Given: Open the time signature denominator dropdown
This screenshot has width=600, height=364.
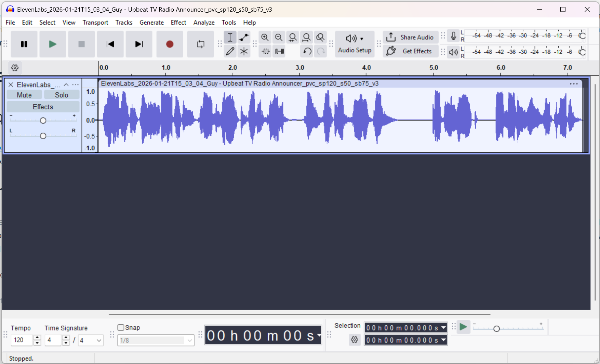Looking at the screenshot, I should 91,340.
